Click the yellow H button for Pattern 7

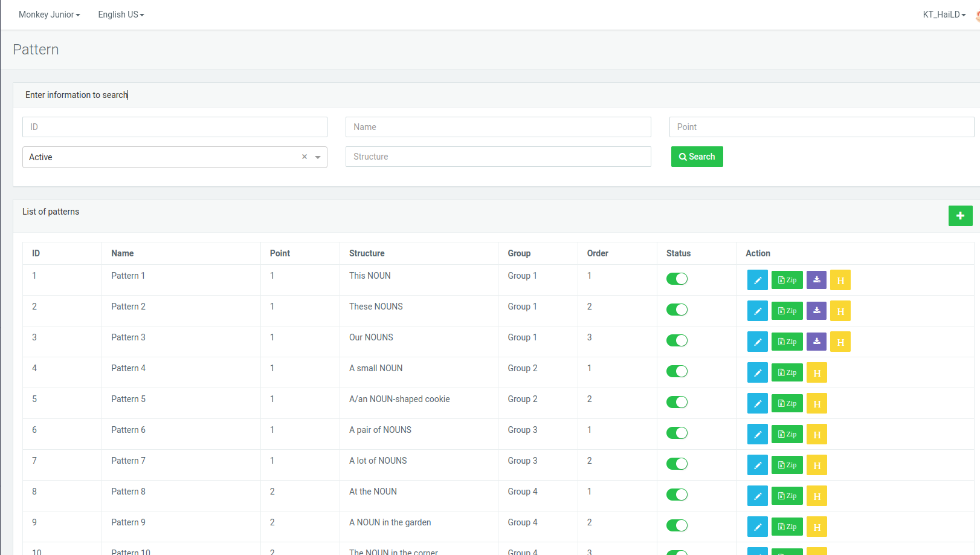click(817, 465)
